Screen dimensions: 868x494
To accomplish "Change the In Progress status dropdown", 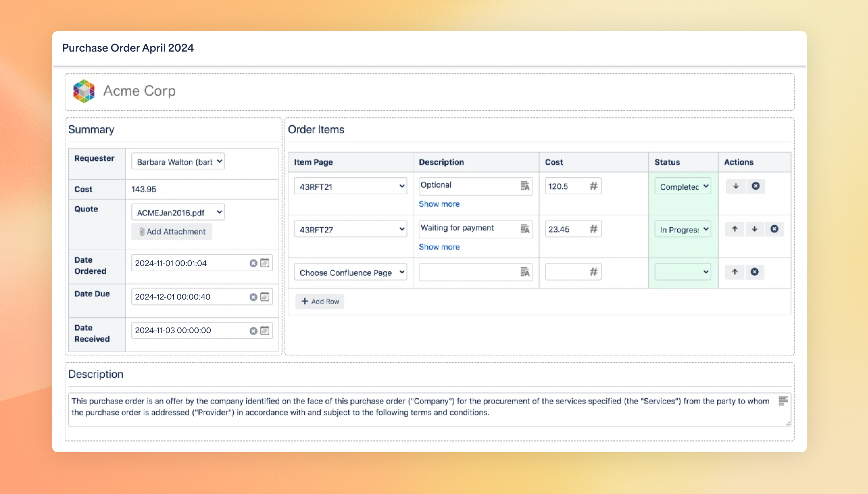I will point(683,229).
